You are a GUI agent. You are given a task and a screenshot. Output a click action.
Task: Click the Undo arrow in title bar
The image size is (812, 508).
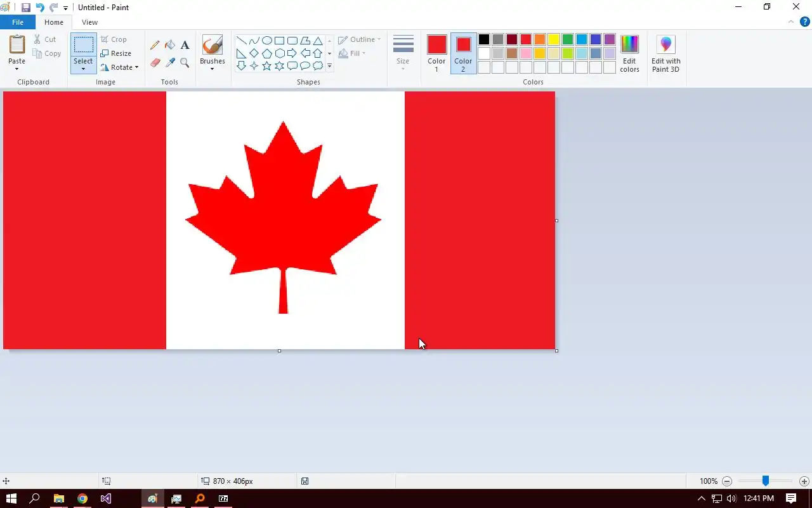tap(40, 8)
